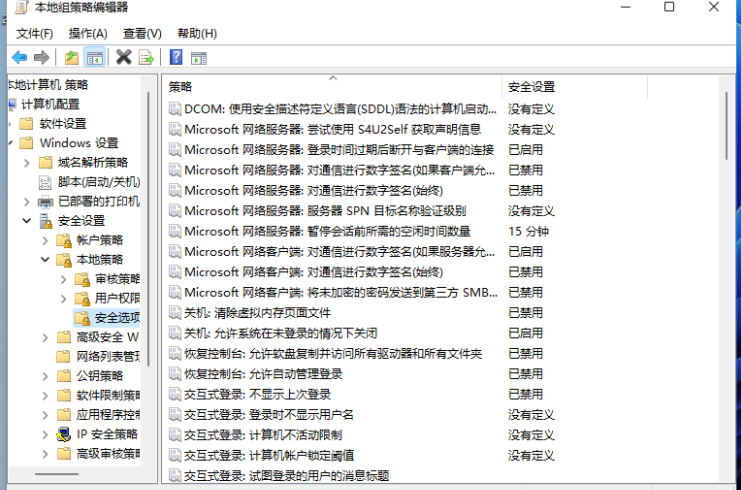The width and height of the screenshot is (741, 490).
Task: Expand the 审核策略 tree node
Action: [x=63, y=279]
